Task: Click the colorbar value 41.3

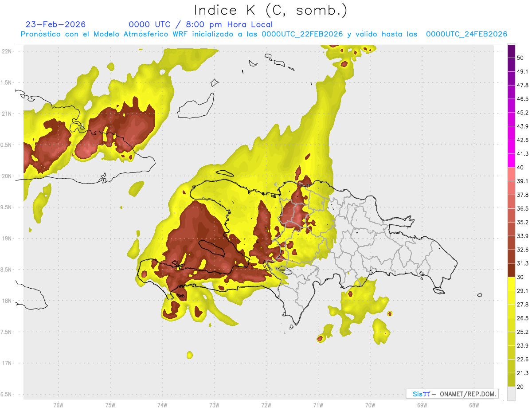Action: point(523,154)
